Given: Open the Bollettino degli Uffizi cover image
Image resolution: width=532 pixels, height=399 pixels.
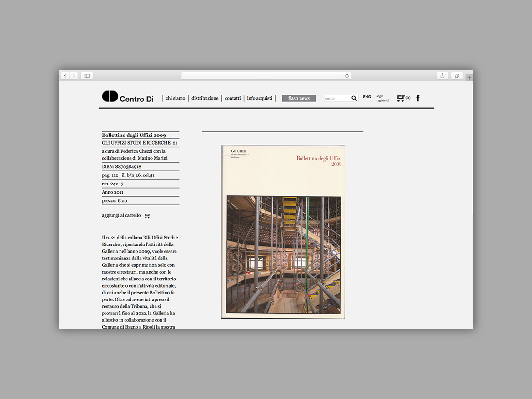Looking at the screenshot, I should (283, 232).
